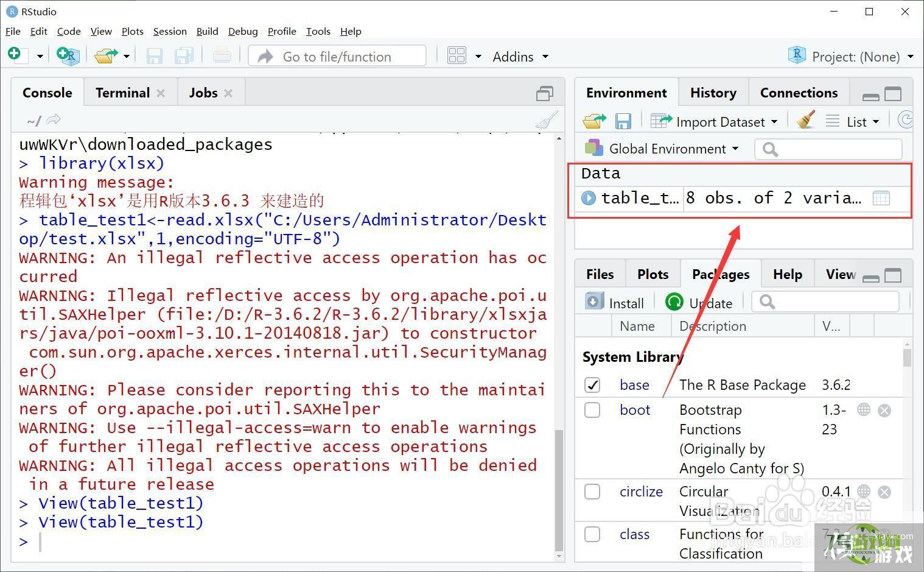
Task: Open the Tools menu
Action: click(318, 31)
